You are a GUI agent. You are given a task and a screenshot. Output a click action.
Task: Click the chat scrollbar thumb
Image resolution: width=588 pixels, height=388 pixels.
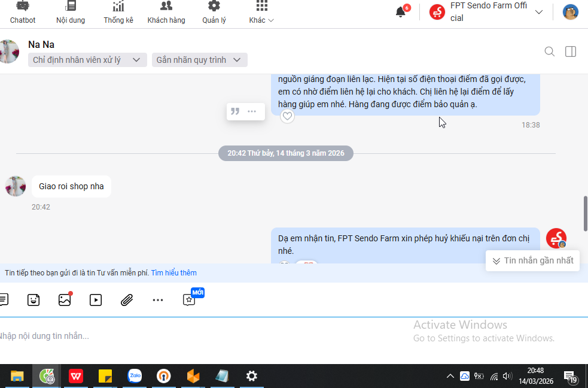point(586,214)
